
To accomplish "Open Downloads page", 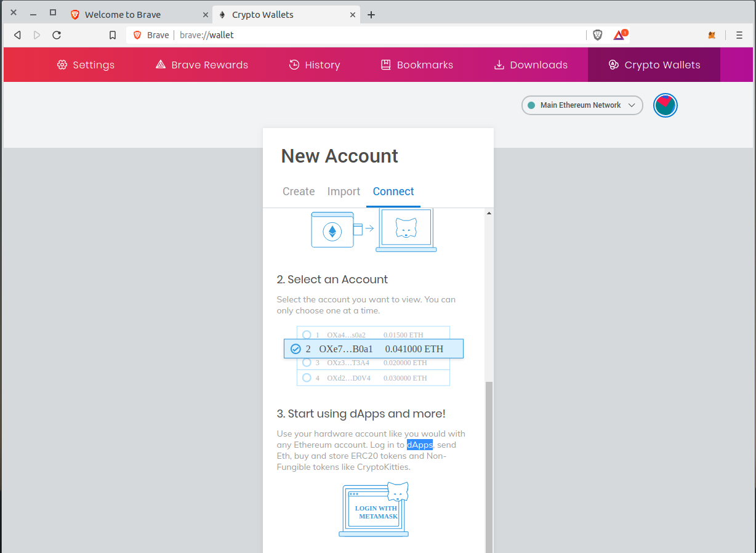I will tap(531, 65).
